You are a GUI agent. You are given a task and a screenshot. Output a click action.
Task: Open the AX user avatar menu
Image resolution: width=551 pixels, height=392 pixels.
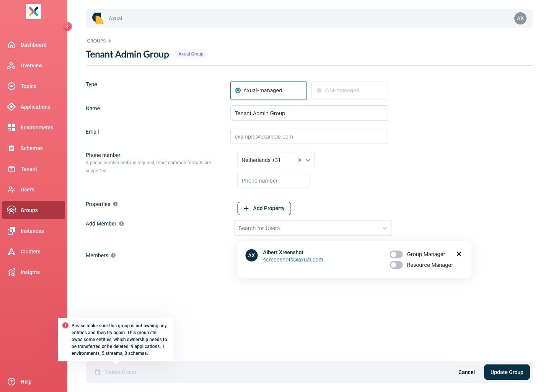[520, 18]
